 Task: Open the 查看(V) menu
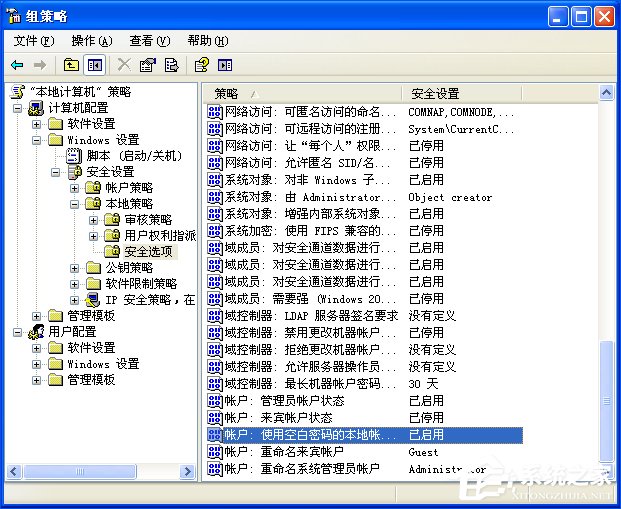(148, 41)
